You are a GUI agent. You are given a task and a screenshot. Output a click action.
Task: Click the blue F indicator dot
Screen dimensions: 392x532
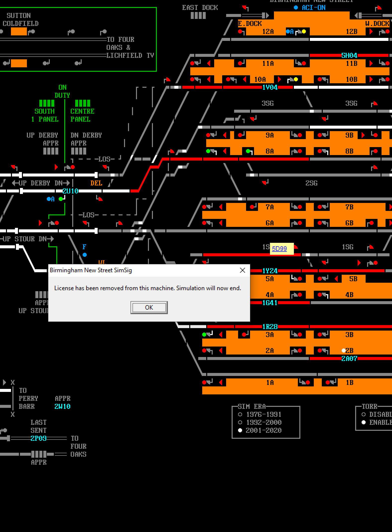tap(85, 255)
